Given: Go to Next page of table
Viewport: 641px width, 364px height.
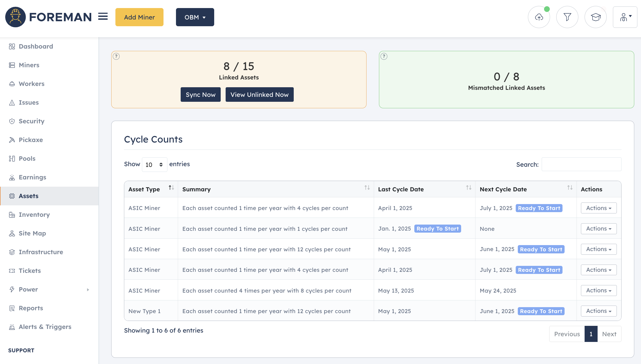Looking at the screenshot, I should (609, 334).
